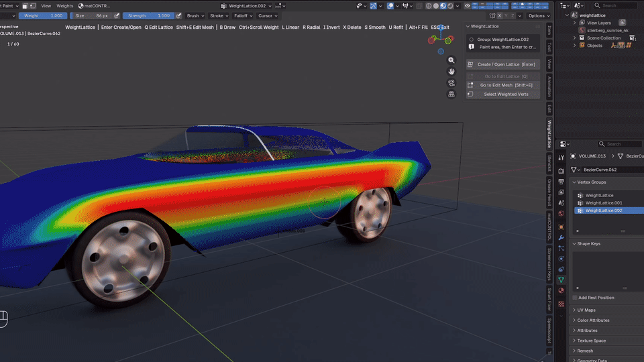This screenshot has width=644, height=362.
Task: Click Go to Edit Mesh button
Action: pos(503,85)
